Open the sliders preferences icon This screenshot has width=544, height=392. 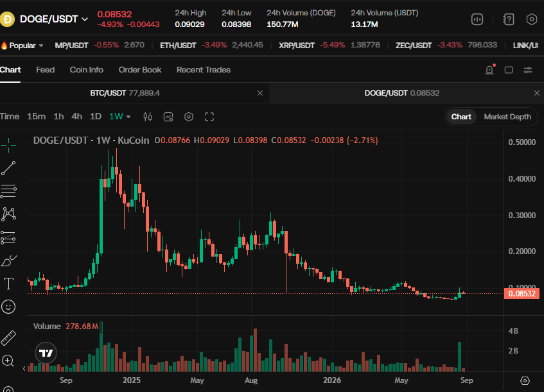pyautogui.click(x=528, y=70)
